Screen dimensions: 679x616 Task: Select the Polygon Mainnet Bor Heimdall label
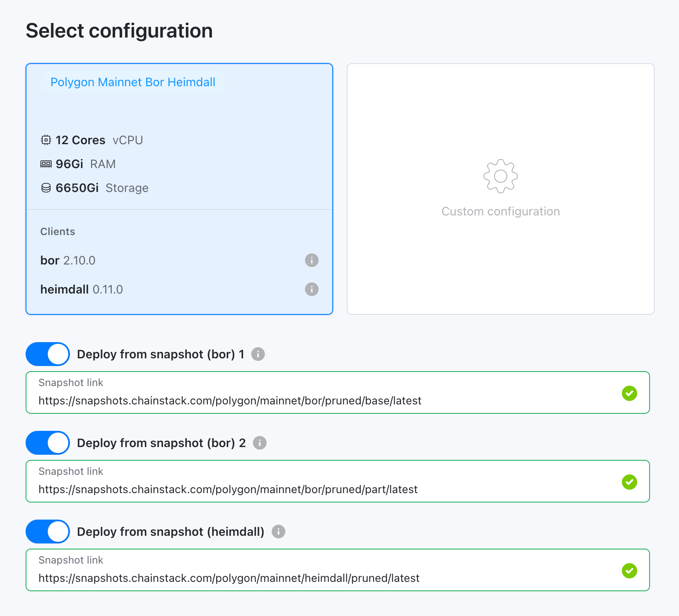pyautogui.click(x=133, y=82)
